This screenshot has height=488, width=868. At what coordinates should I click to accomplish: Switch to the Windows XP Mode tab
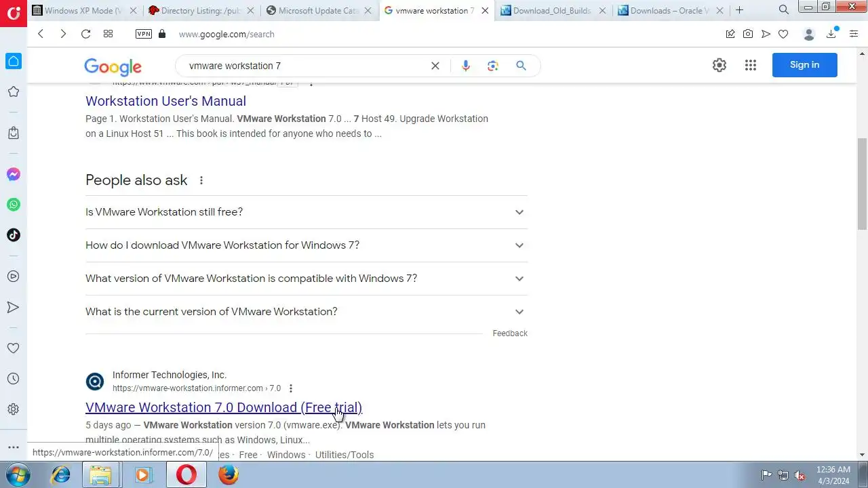(83, 11)
